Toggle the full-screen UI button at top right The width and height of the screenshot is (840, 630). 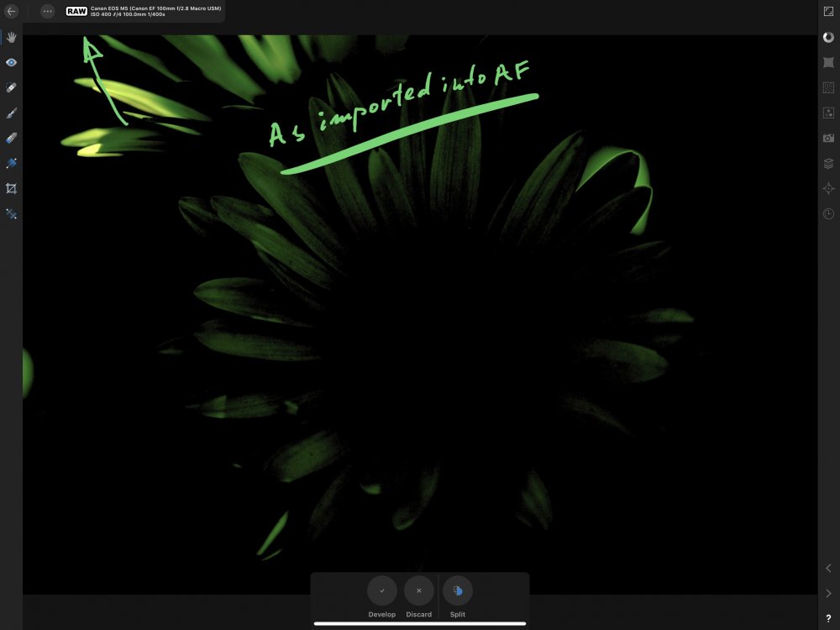point(828,12)
